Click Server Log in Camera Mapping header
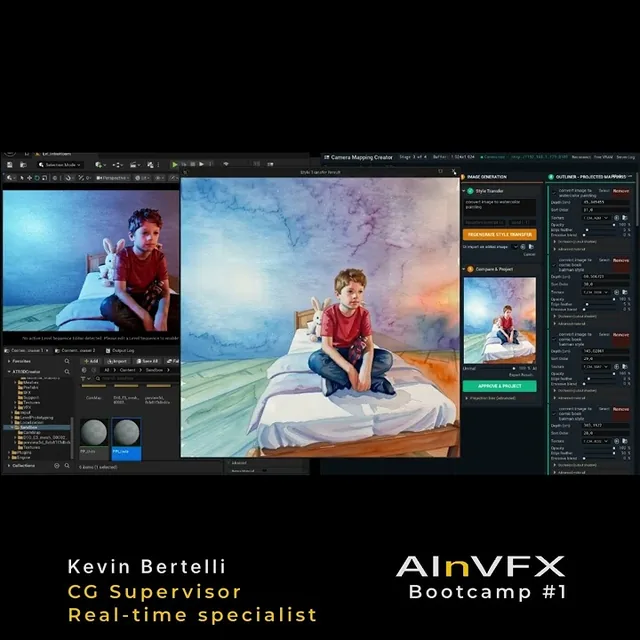Screen dimensions: 640x640 tap(626, 157)
